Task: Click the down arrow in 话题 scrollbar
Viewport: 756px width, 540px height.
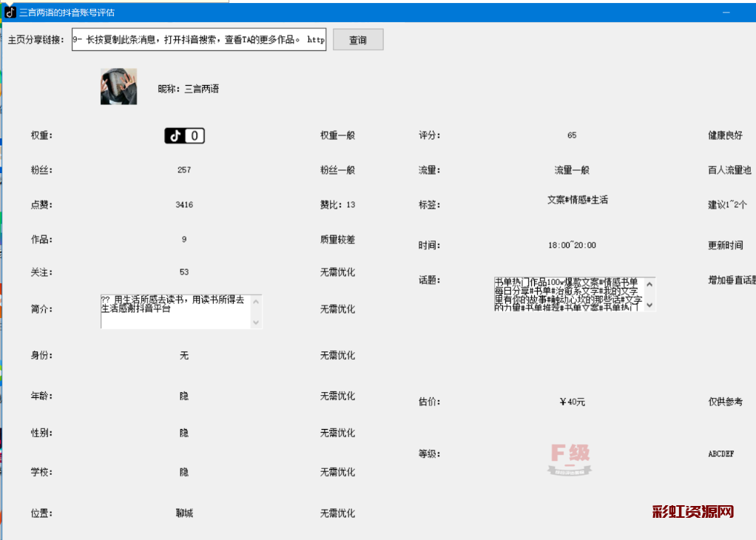Action: pos(649,305)
